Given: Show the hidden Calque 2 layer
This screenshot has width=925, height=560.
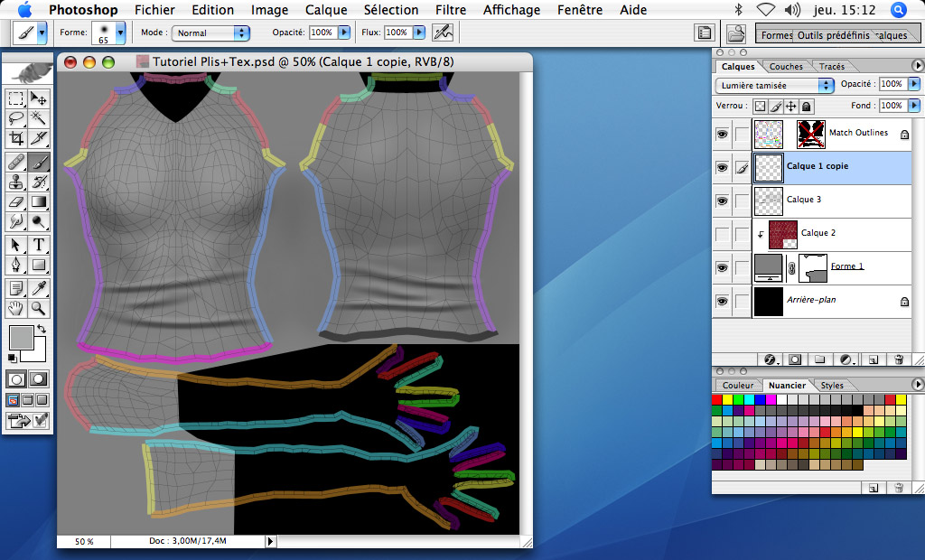Looking at the screenshot, I should [722, 234].
